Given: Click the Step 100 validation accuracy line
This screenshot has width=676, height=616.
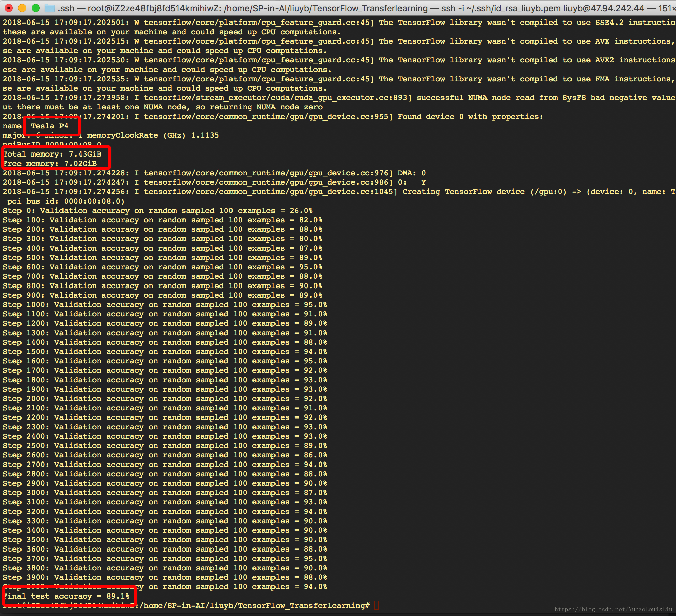Looking at the screenshot, I should click(163, 220).
